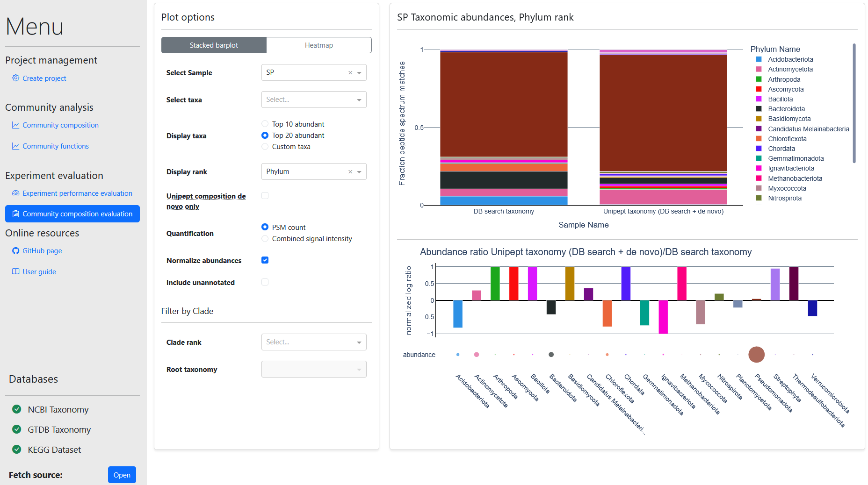
Task: Select the Top 10 abundant option
Action: coord(265,124)
